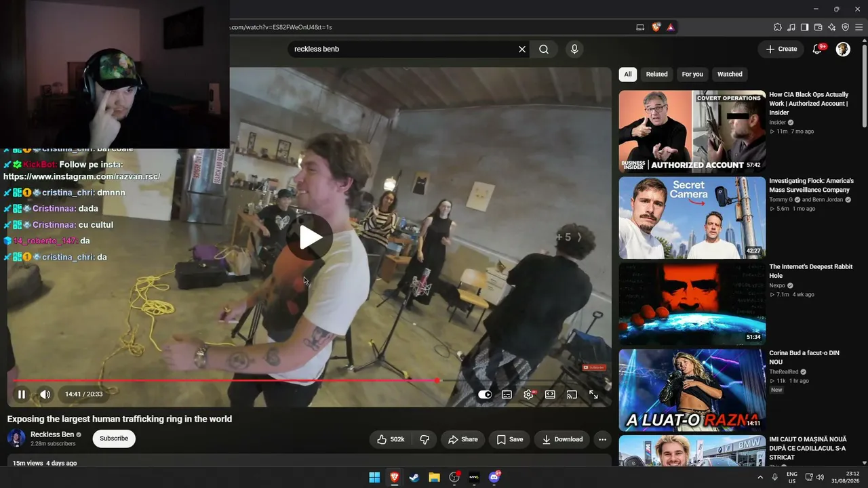868x488 pixels.
Task: Open The Internet's Deepest Rabbit Hole thumbnail
Action: tap(692, 304)
